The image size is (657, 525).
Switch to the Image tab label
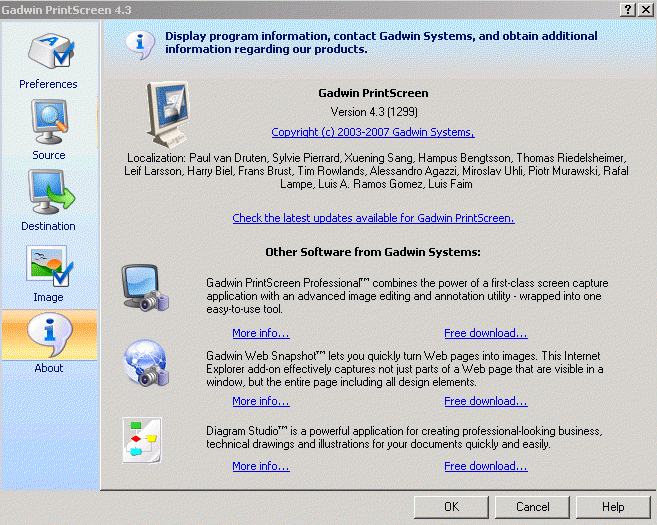coord(49,297)
